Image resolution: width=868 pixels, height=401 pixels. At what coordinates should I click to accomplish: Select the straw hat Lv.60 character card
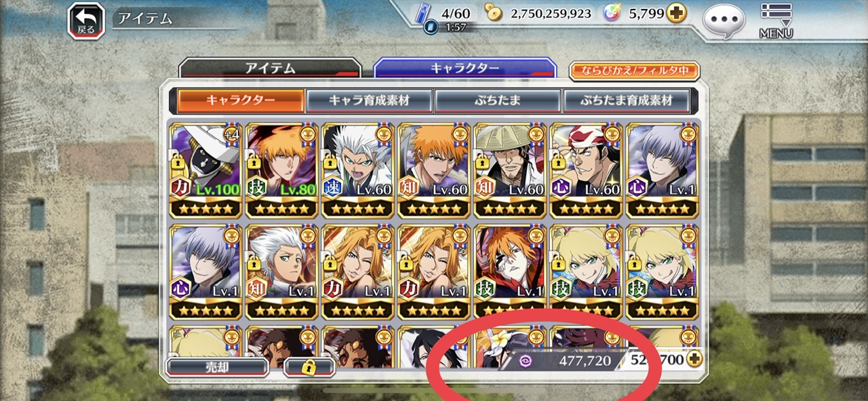(509, 170)
